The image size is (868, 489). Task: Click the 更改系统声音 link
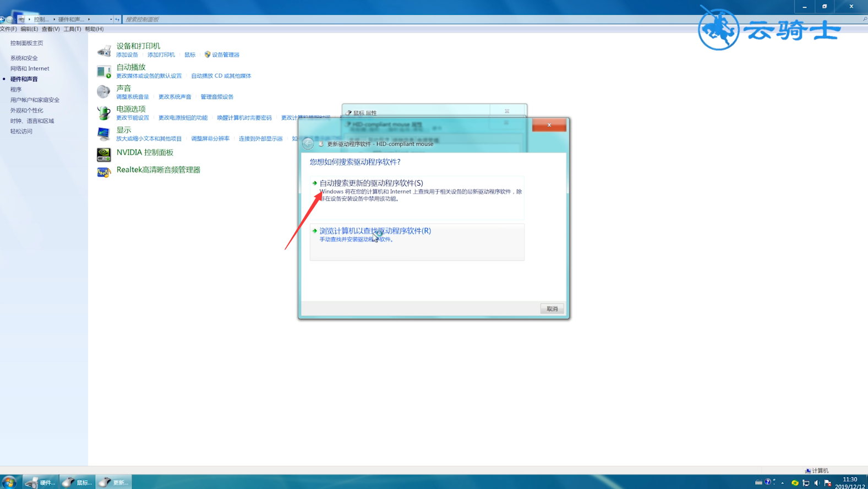[x=174, y=96]
